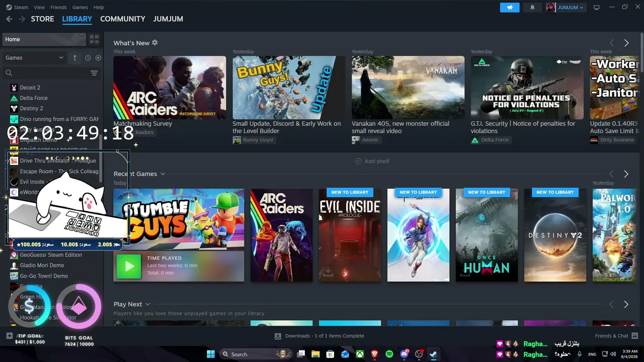This screenshot has width=644, height=362.
Task: Open the Steam menu
Action: coord(17,8)
